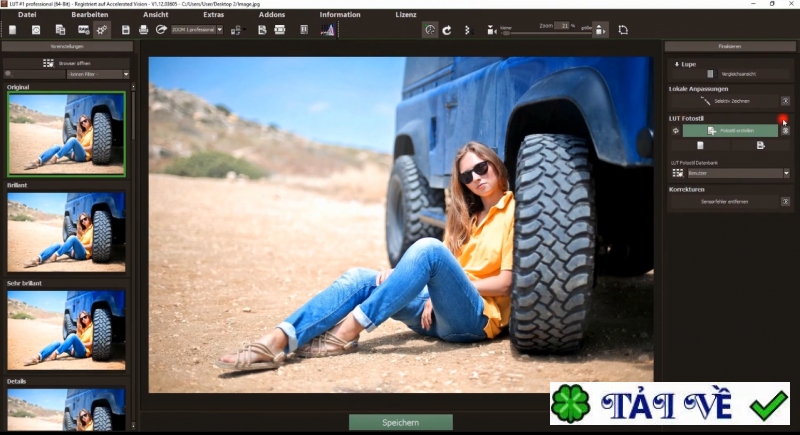
Task: Click the zoom-out (kleiner) icon
Action: [x=491, y=31]
